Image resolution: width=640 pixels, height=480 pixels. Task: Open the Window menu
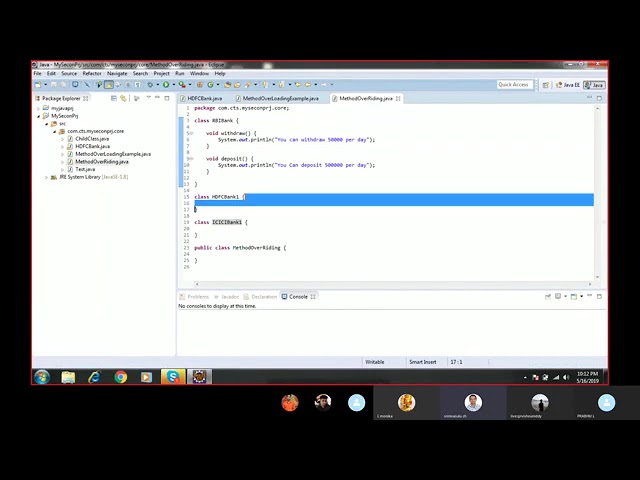pos(199,73)
